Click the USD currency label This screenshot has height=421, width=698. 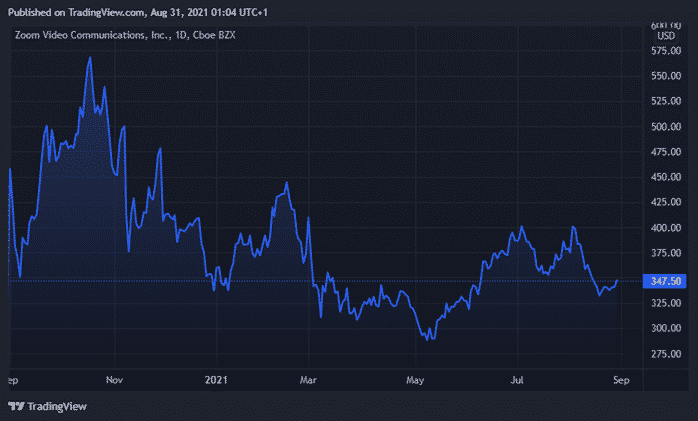666,36
